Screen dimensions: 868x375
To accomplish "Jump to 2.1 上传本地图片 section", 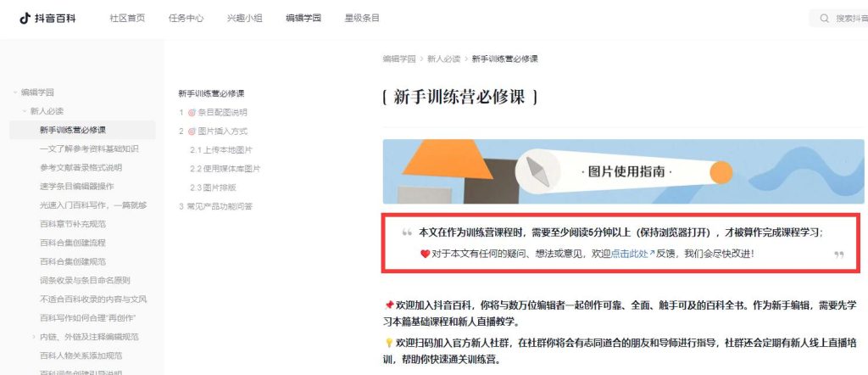I will [x=221, y=150].
